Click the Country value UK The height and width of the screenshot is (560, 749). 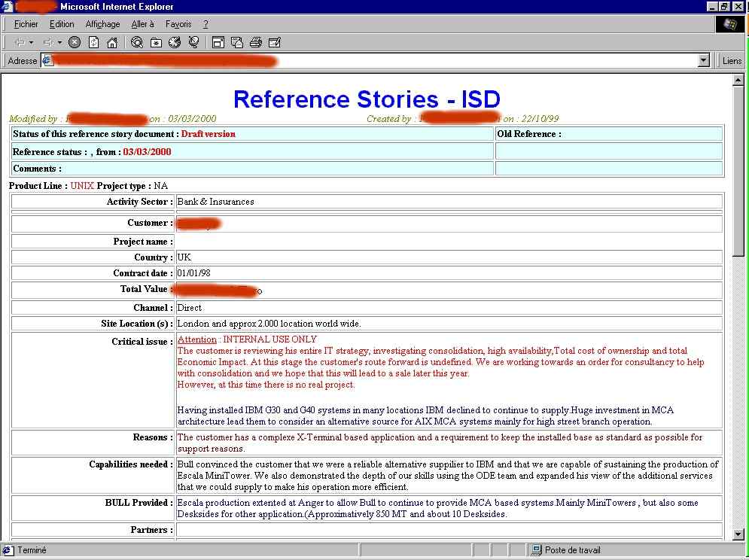(x=184, y=257)
